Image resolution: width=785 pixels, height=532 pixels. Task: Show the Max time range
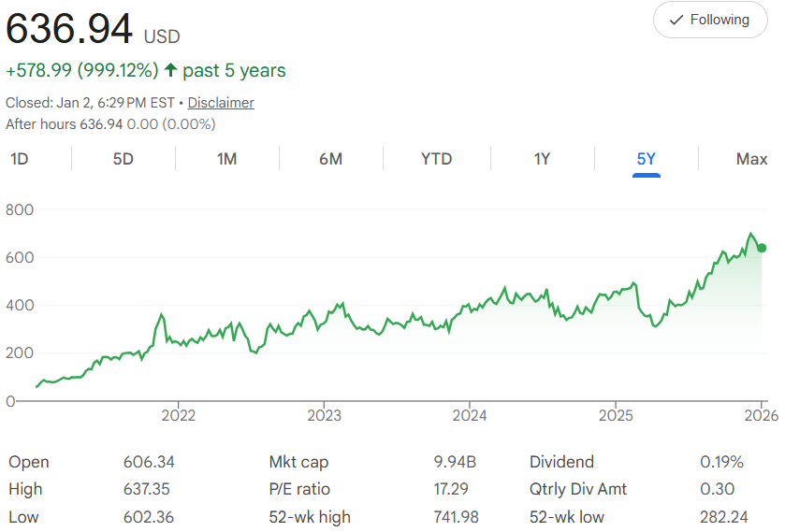point(751,159)
